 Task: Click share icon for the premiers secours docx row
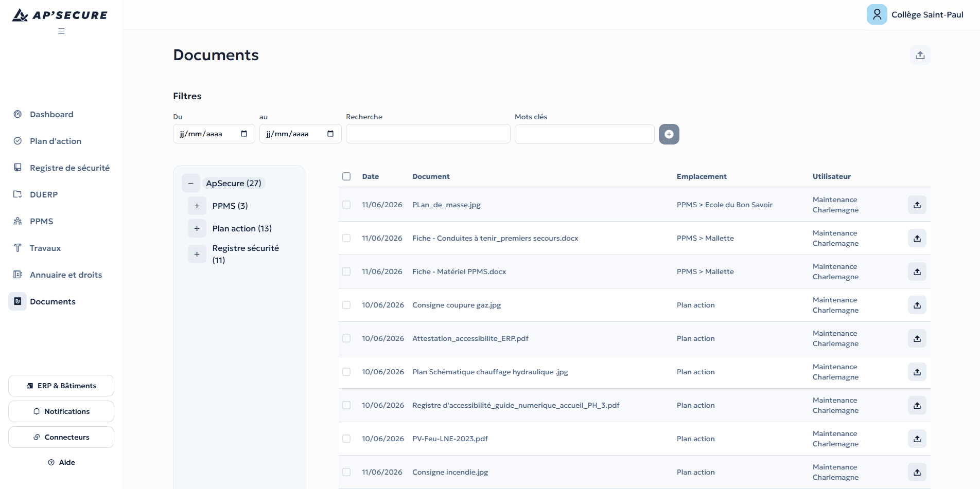[x=917, y=238]
